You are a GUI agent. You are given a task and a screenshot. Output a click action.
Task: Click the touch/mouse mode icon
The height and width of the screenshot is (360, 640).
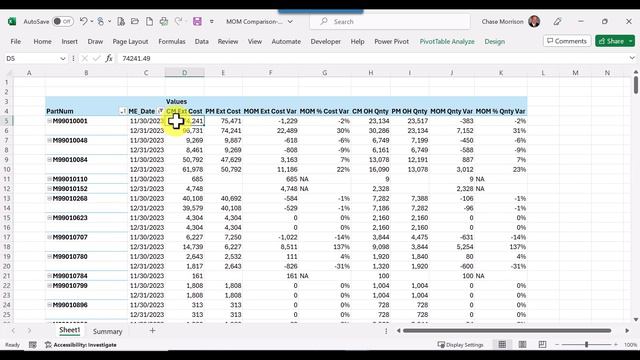100,21
